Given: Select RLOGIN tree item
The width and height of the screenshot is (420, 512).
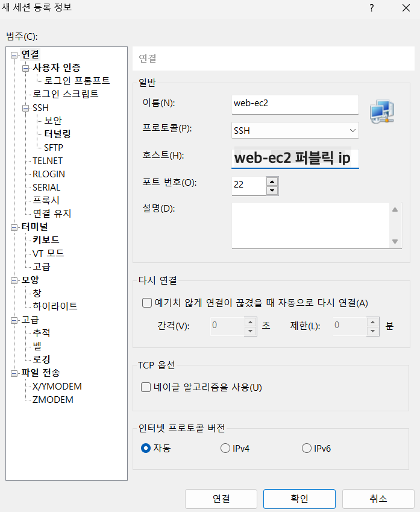Looking at the screenshot, I should point(49,174).
